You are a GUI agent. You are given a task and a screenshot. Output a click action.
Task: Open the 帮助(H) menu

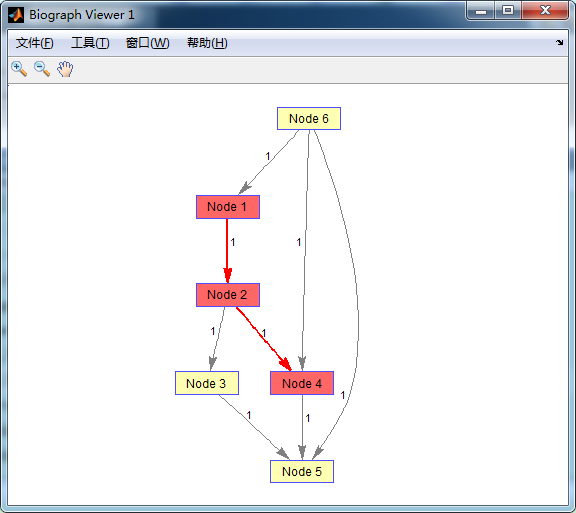[207, 43]
